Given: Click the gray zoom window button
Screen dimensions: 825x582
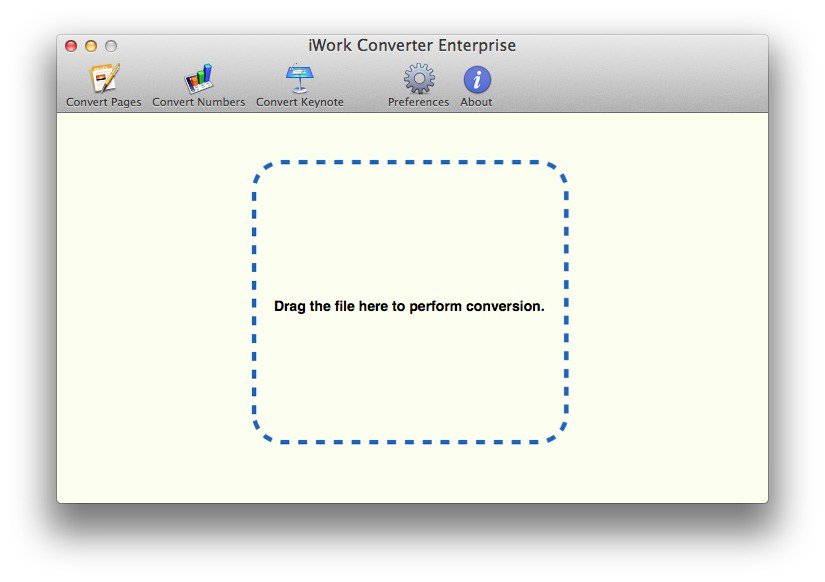Looking at the screenshot, I should tap(111, 46).
